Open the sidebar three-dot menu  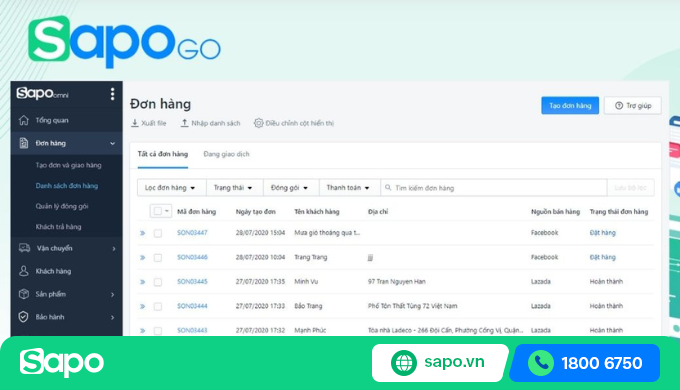(112, 94)
